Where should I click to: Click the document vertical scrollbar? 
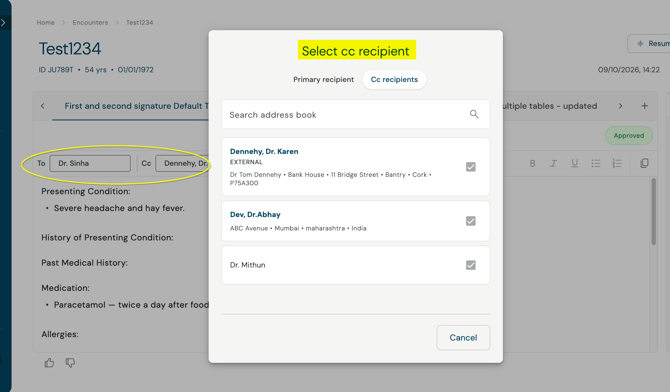[653, 212]
